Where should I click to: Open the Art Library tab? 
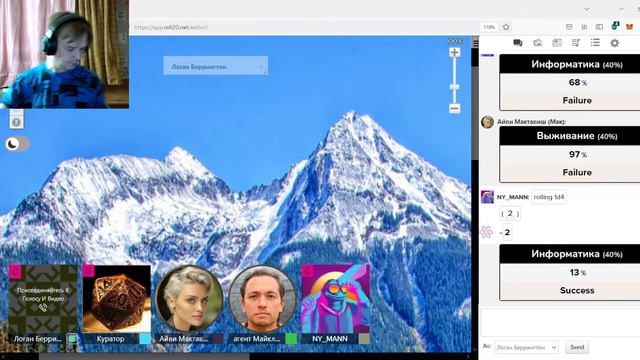pos(538,43)
